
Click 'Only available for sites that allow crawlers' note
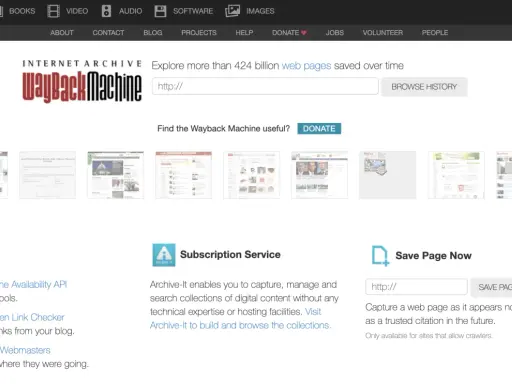(429, 336)
